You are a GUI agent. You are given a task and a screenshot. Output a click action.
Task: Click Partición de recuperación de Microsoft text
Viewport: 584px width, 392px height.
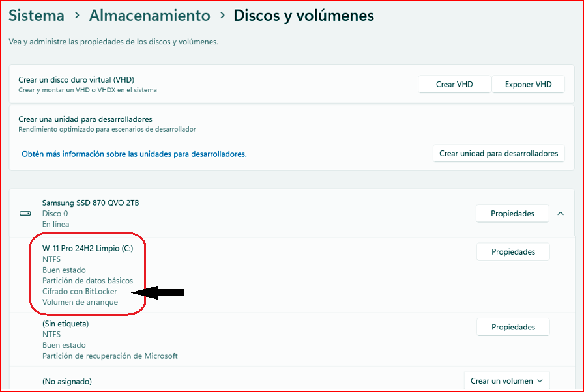pyautogui.click(x=110, y=356)
